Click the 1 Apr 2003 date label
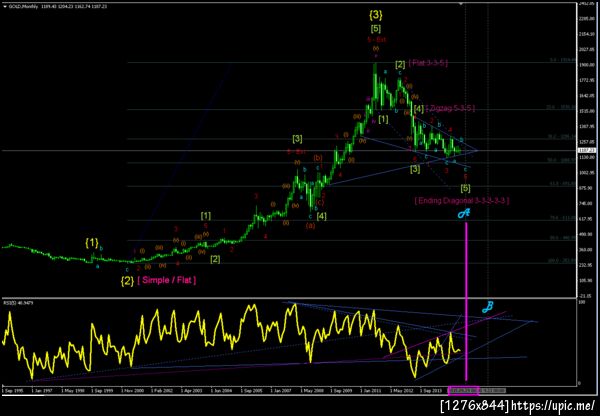 point(192,391)
